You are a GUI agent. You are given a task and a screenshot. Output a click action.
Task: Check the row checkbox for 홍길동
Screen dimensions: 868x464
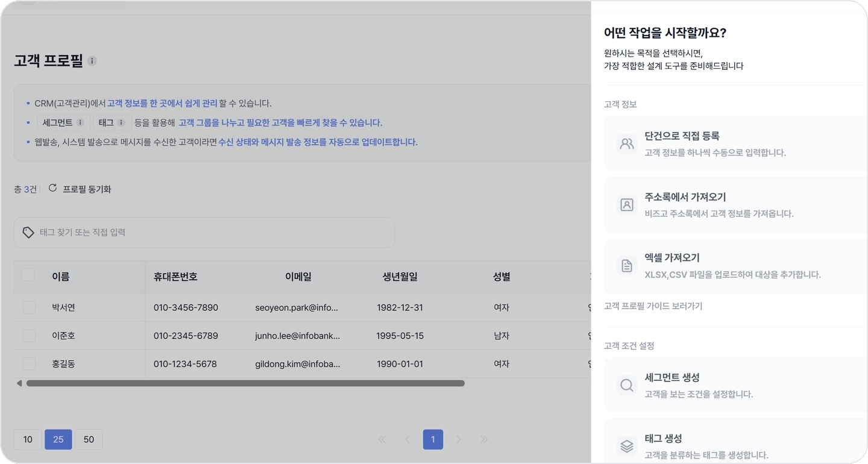point(29,364)
